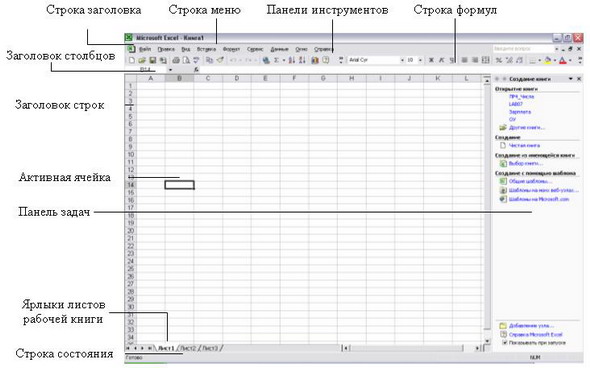Screen dimensions: 590x368
Task: Toggle Italic formatting button
Action: click(x=442, y=60)
